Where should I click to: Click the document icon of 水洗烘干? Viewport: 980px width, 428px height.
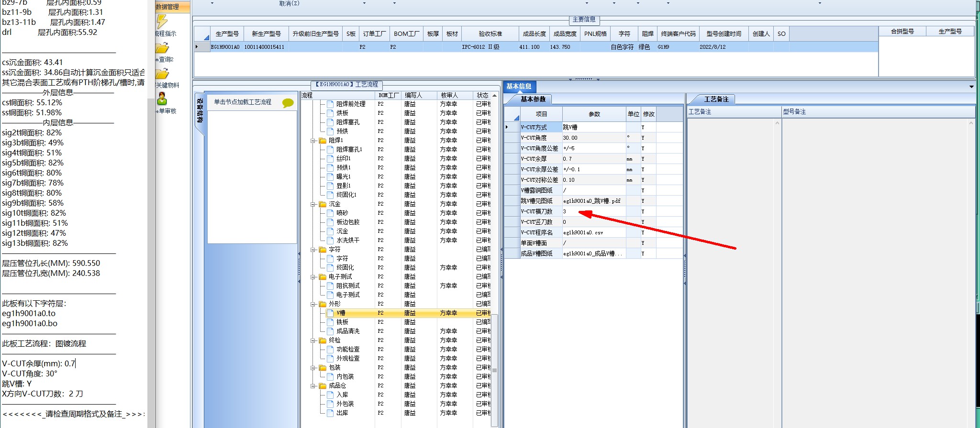point(330,240)
